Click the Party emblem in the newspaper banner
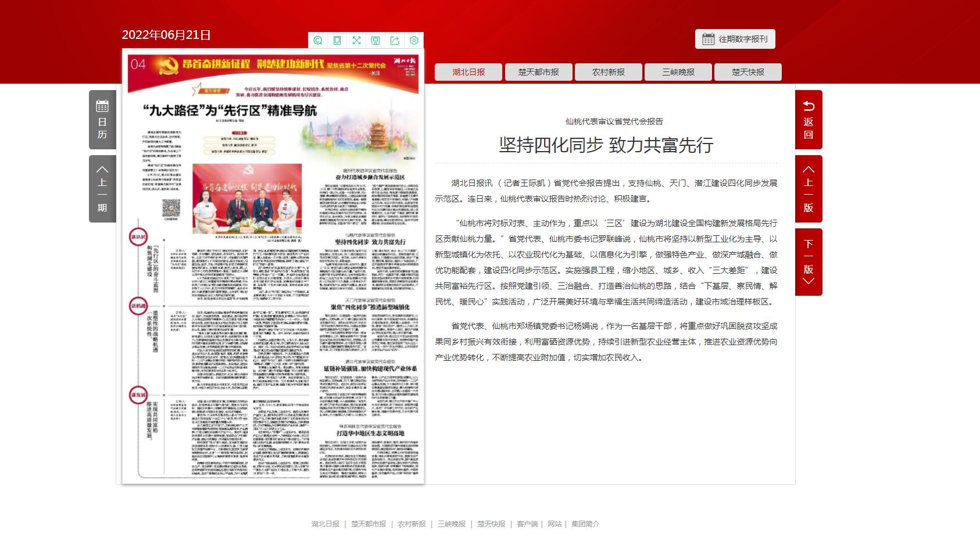This screenshot has height=534, width=980. point(168,64)
